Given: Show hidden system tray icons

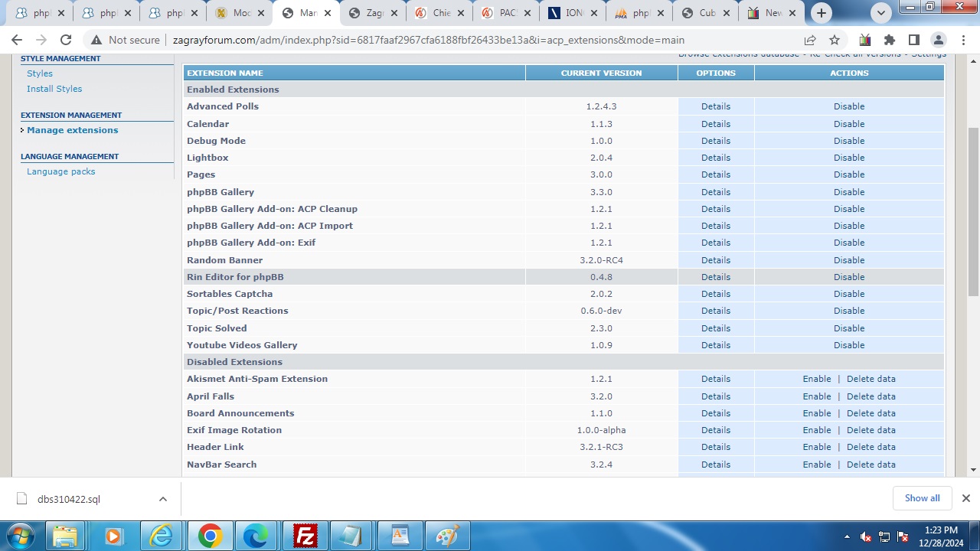Looking at the screenshot, I should click(846, 536).
